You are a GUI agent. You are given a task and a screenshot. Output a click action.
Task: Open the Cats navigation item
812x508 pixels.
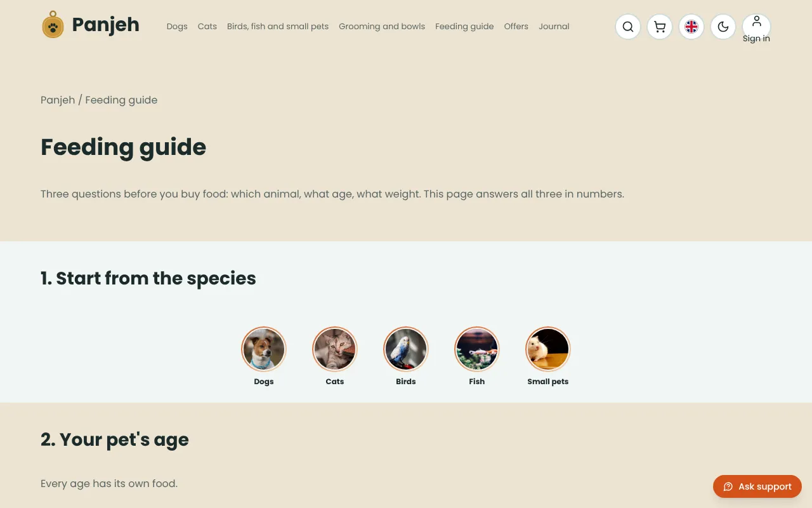coord(207,27)
